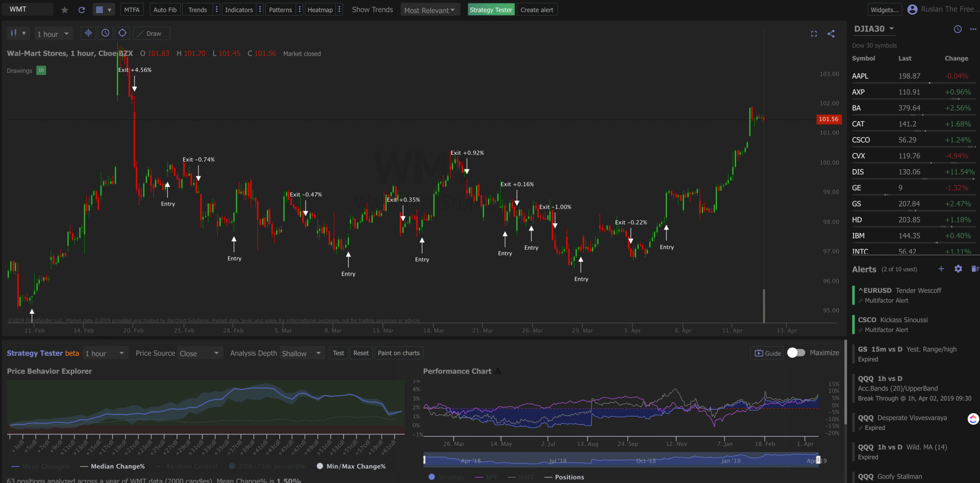This screenshot has height=483, width=980.
Task: Open the Strategy Tester tab
Action: (x=490, y=10)
